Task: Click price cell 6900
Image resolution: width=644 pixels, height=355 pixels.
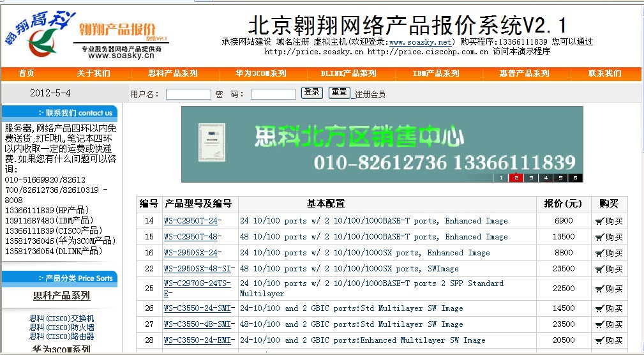Action: click(564, 221)
